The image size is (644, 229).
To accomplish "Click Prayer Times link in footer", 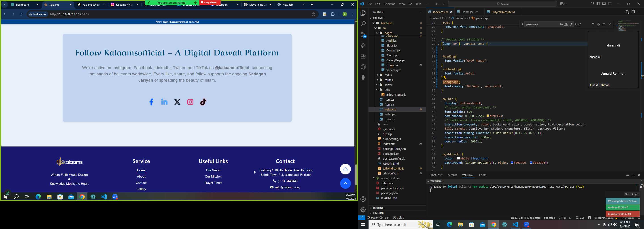I will [213, 183].
